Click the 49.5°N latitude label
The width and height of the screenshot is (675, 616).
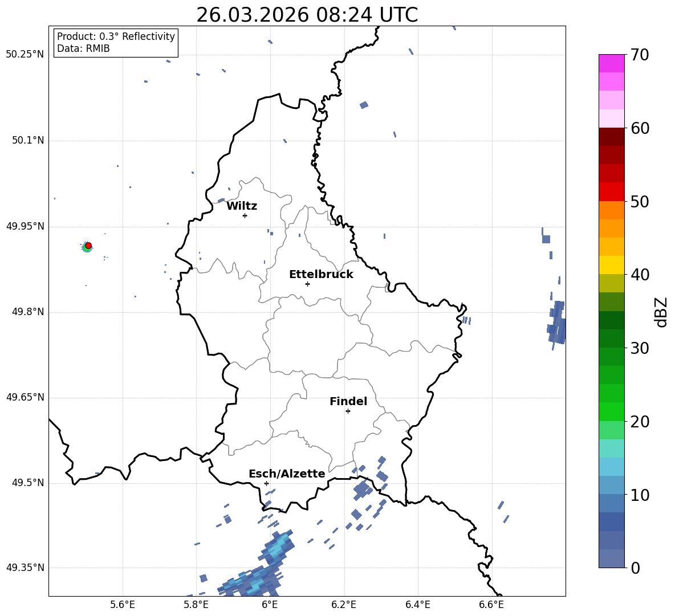tap(28, 483)
